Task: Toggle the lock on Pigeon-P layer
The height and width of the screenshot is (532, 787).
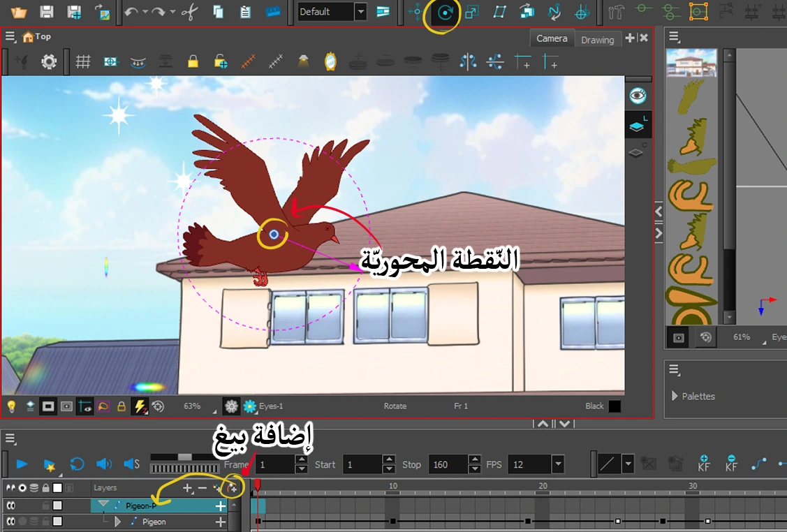Action: tap(45, 505)
